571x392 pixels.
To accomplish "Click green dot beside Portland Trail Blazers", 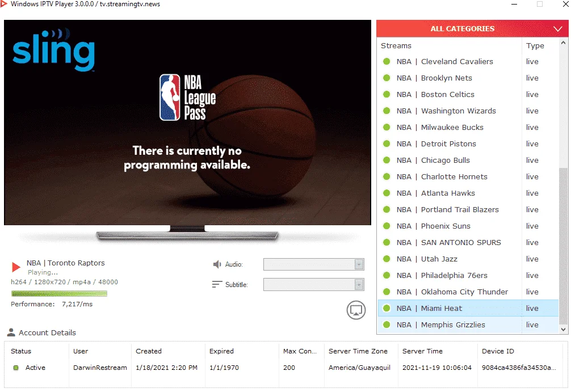I will [387, 210].
